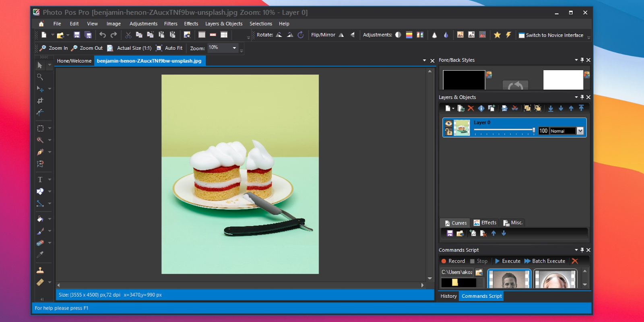The height and width of the screenshot is (322, 644).
Task: Start Record in Commands Script panel
Action: pos(453,261)
